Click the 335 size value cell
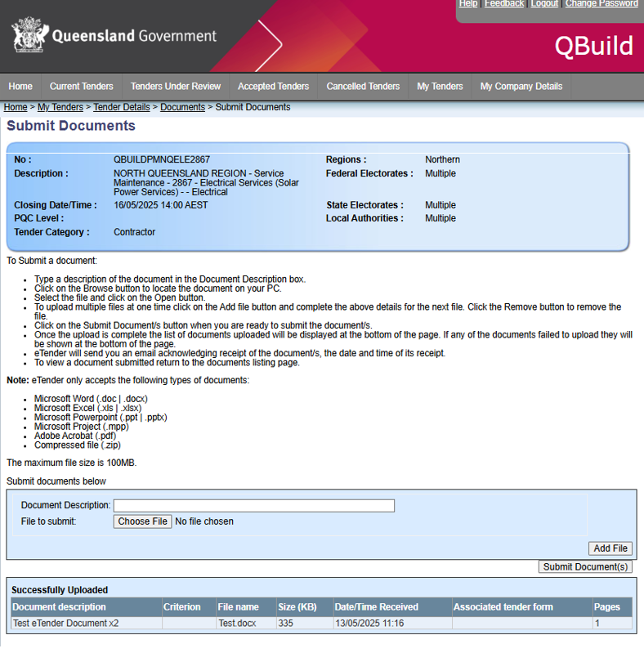The width and height of the screenshot is (644, 653). (306, 623)
